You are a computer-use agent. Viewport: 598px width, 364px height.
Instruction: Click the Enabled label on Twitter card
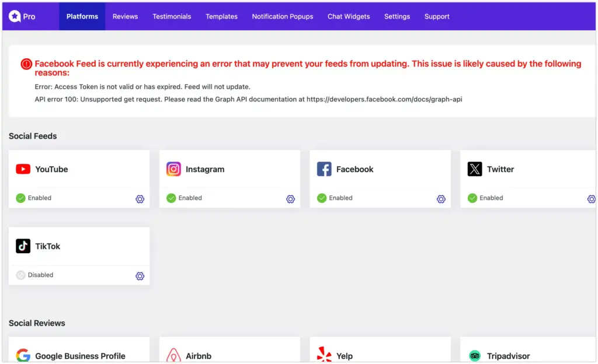tap(491, 198)
